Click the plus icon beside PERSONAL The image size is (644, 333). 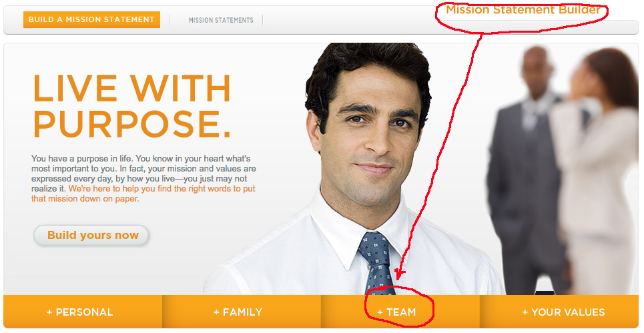49,312
